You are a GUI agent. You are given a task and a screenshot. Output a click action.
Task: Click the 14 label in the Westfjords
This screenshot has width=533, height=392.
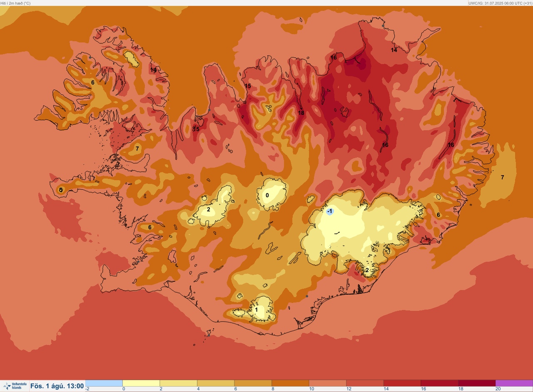point(154,70)
